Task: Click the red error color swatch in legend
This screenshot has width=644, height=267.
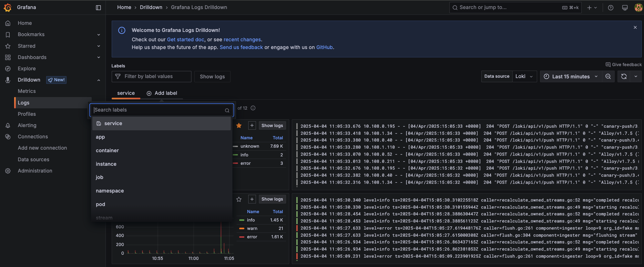Action: click(x=241, y=237)
